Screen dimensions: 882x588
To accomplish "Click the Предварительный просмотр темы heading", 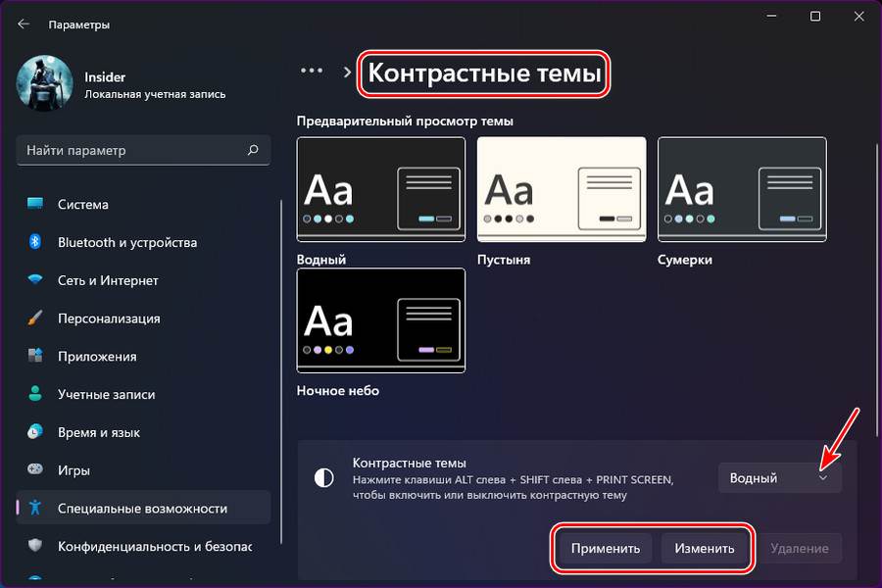I will (x=405, y=121).
